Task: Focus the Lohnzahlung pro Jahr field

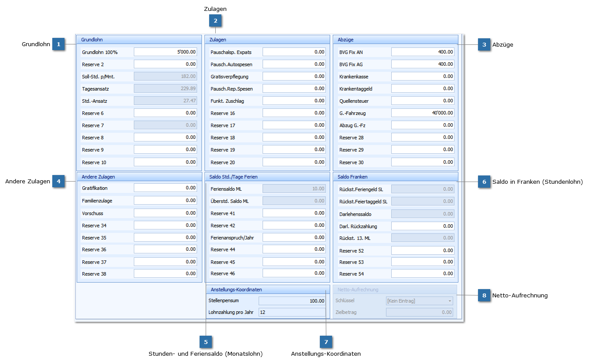Action: pyautogui.click(x=292, y=312)
